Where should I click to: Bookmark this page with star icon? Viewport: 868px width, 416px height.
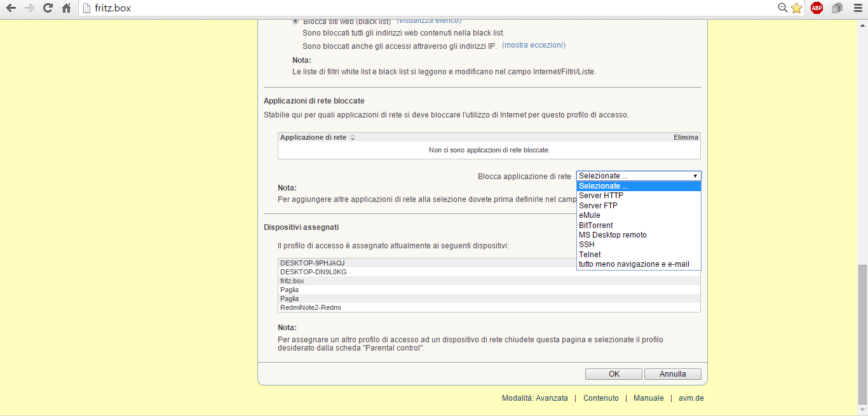(x=796, y=8)
